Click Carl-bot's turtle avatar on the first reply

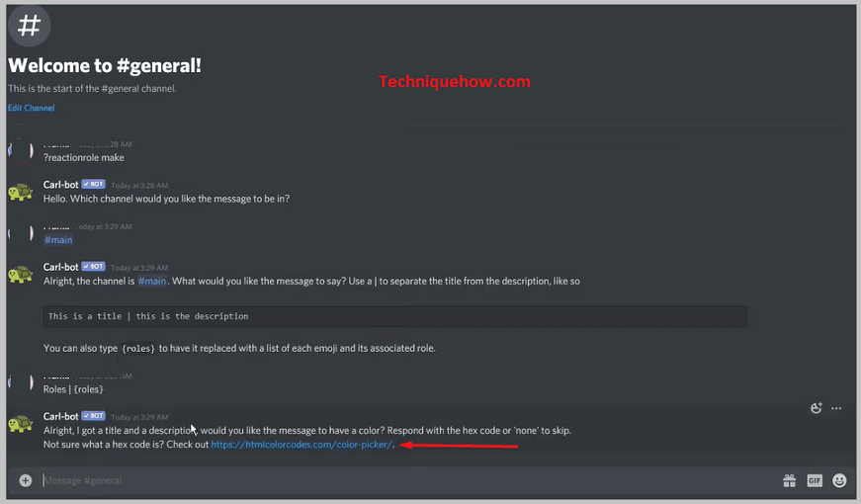tap(21, 192)
